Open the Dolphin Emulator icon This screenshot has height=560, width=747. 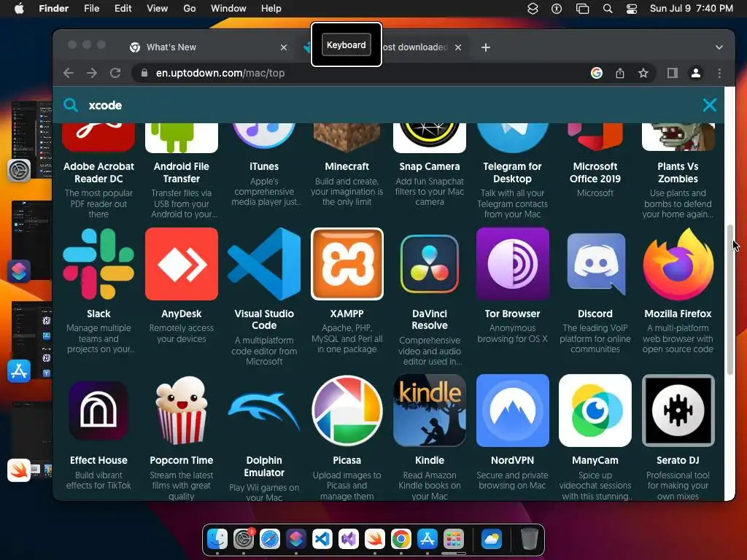click(x=264, y=411)
